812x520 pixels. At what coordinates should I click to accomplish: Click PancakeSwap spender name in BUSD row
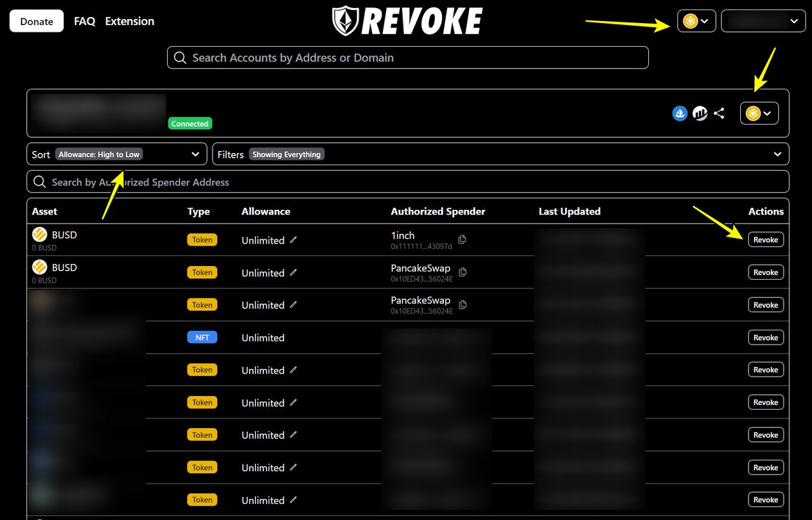coord(420,267)
